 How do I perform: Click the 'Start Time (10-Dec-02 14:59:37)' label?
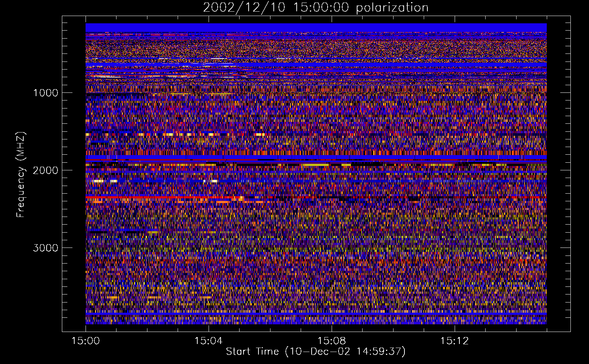[x=316, y=352]
